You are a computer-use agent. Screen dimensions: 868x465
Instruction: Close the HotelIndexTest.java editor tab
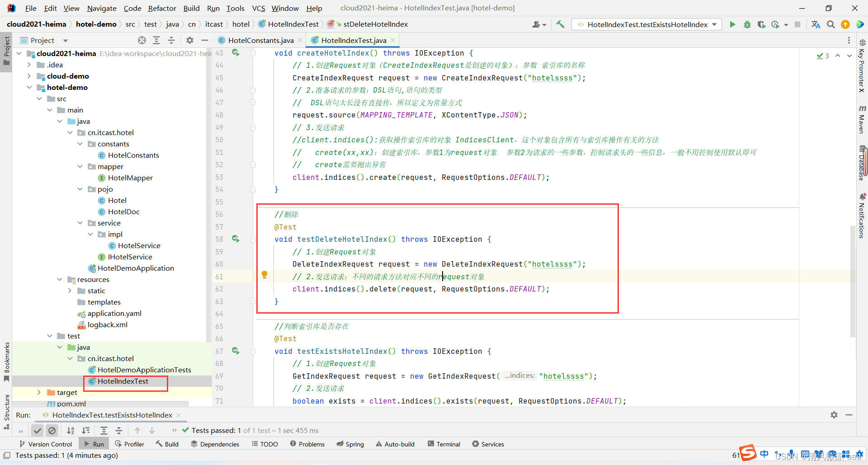393,40
